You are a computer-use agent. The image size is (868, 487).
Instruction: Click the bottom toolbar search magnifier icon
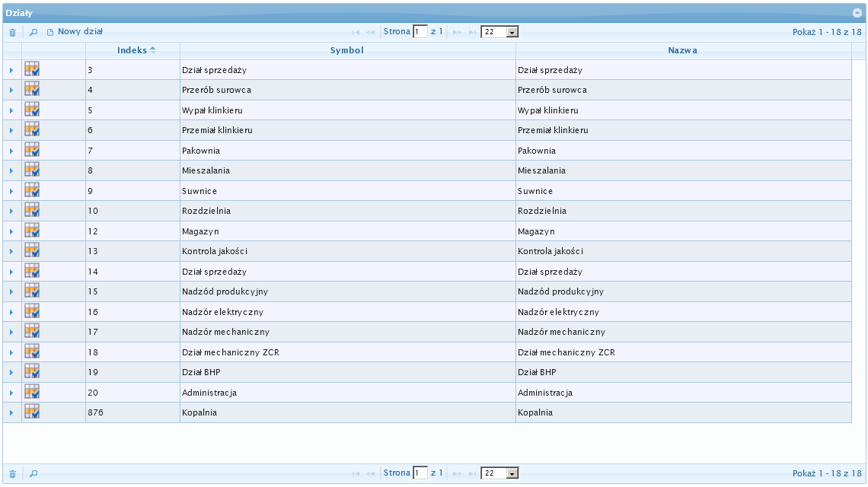[x=34, y=474]
